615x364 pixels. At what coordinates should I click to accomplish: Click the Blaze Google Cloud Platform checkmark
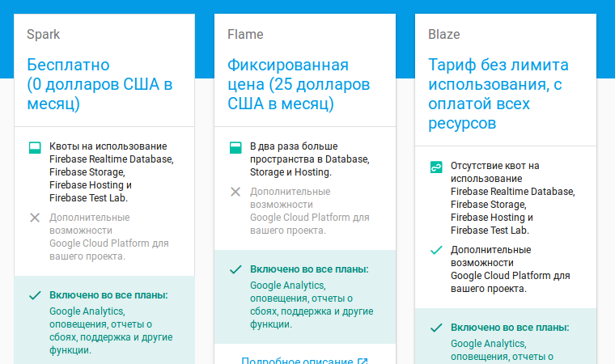click(x=436, y=250)
